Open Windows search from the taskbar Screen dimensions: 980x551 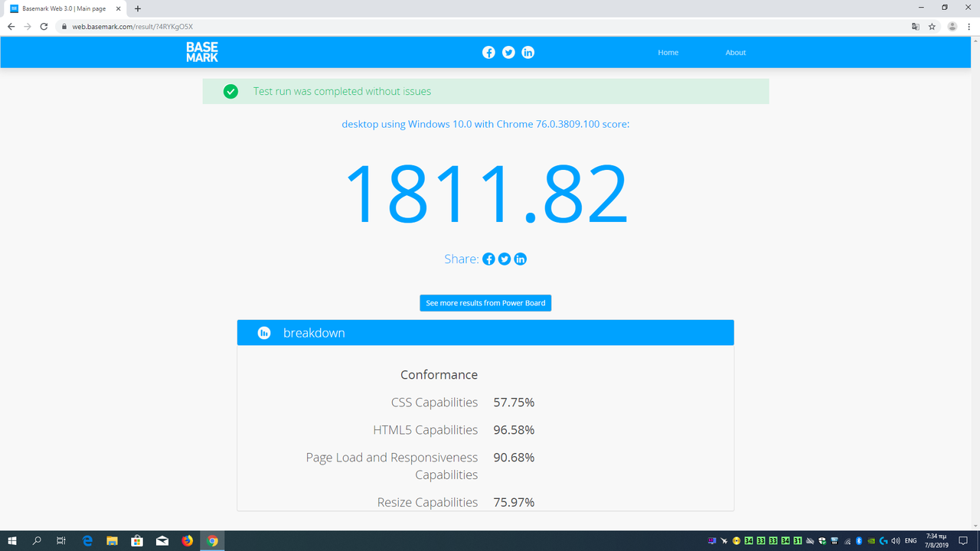[37, 541]
